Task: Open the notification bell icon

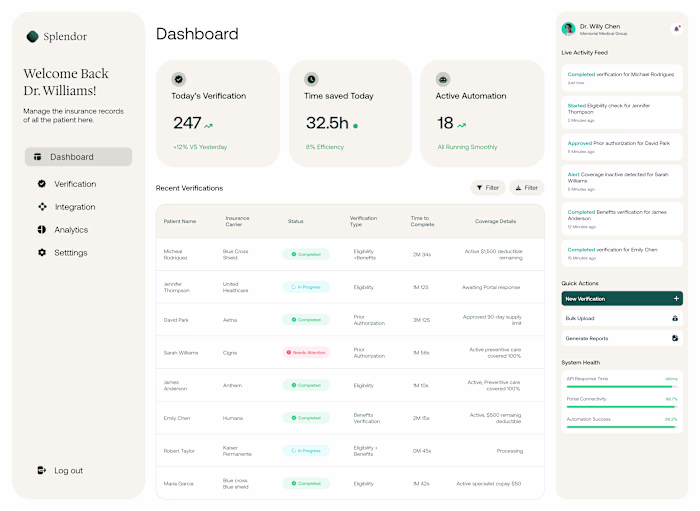Action: click(x=676, y=29)
